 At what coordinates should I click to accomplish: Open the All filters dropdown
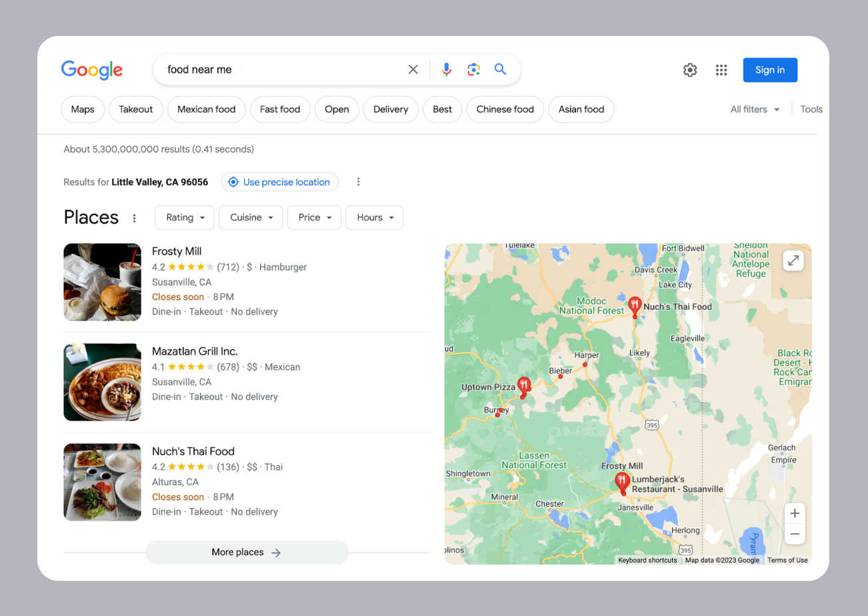click(x=755, y=109)
